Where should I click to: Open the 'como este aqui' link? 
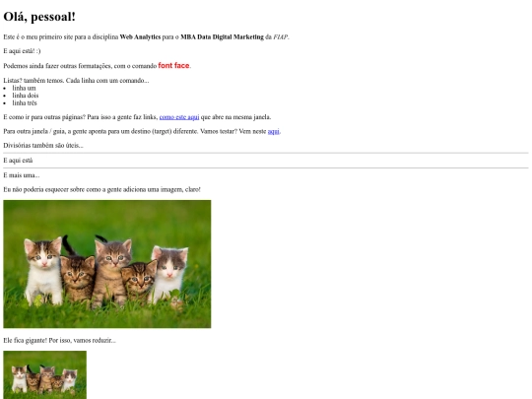[x=179, y=117]
